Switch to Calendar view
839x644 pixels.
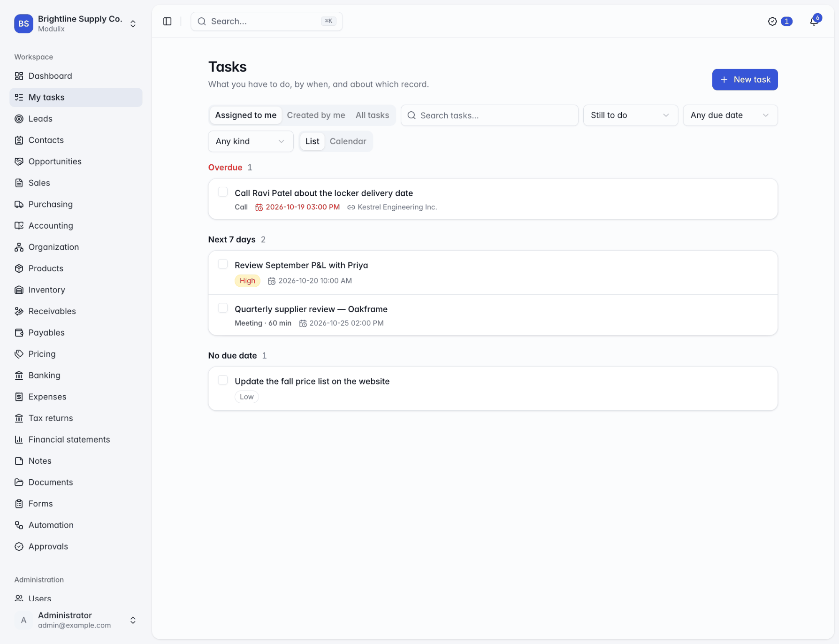click(x=348, y=141)
